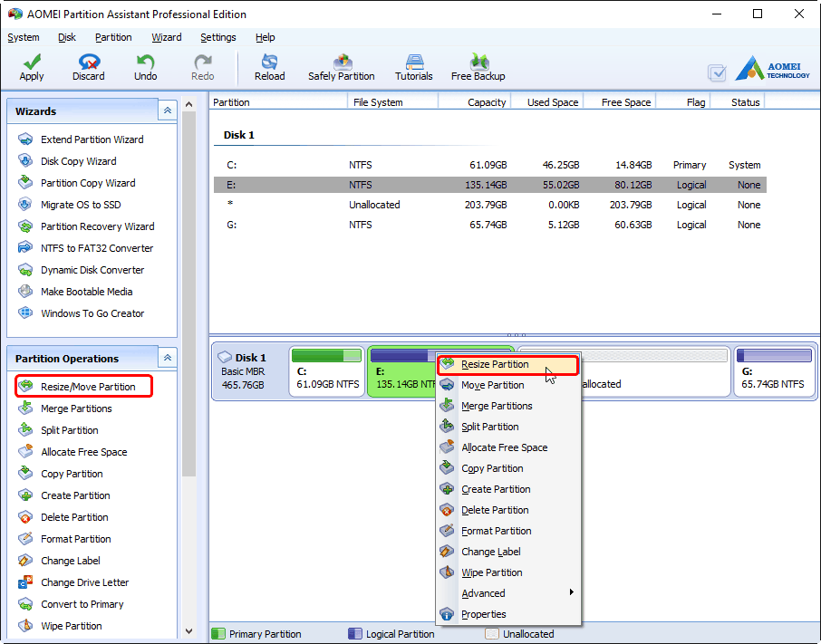Launch Dynamic Disk Converter

point(81,270)
